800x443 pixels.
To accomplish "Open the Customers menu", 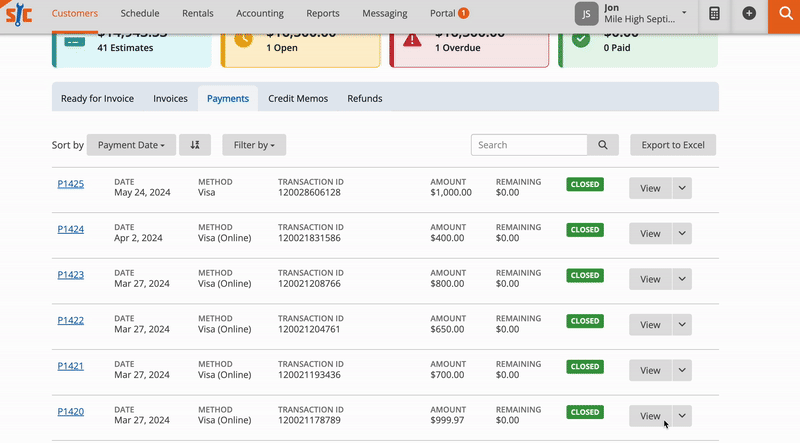I will pyautogui.click(x=74, y=13).
